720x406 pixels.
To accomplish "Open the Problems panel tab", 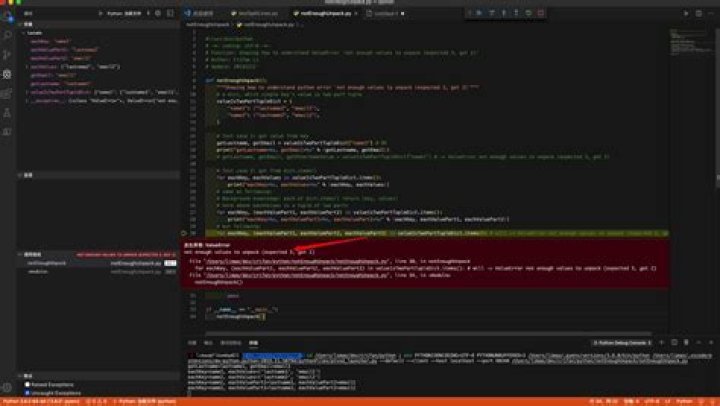I will click(x=192, y=343).
